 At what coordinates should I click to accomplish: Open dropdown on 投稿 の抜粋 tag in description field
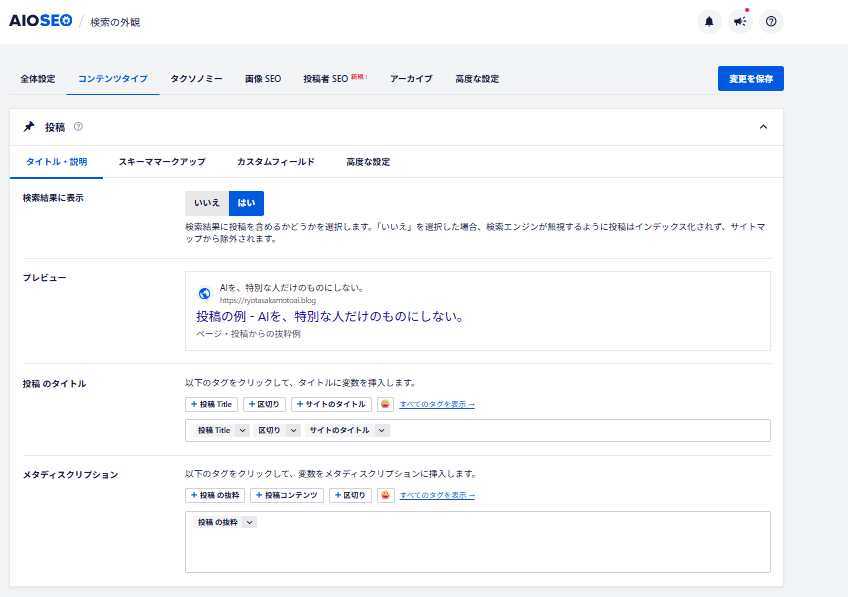pyautogui.click(x=249, y=522)
